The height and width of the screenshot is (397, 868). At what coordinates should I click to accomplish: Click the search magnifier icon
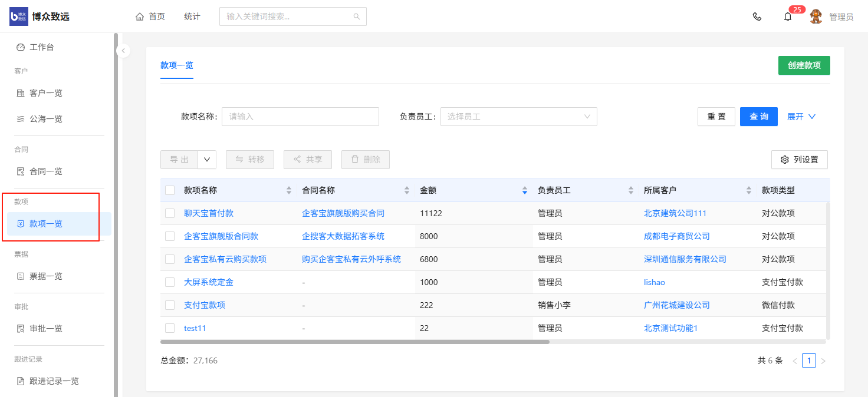(x=357, y=16)
